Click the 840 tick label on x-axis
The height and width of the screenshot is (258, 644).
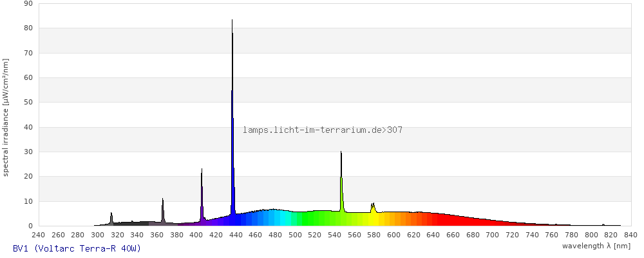pyautogui.click(x=630, y=235)
